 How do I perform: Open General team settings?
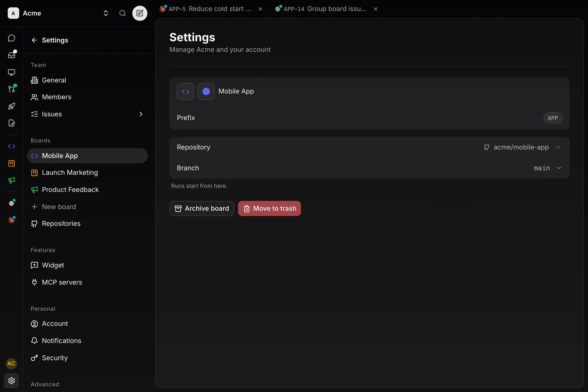click(x=87, y=80)
